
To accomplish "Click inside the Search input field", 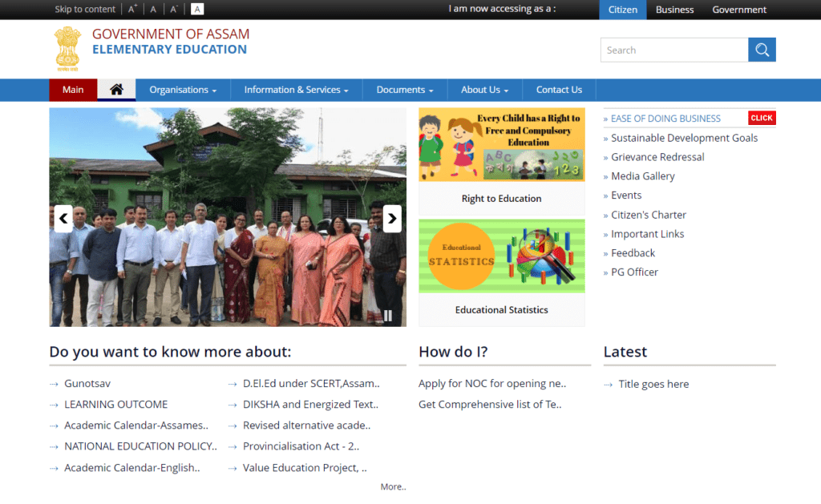I will point(673,49).
